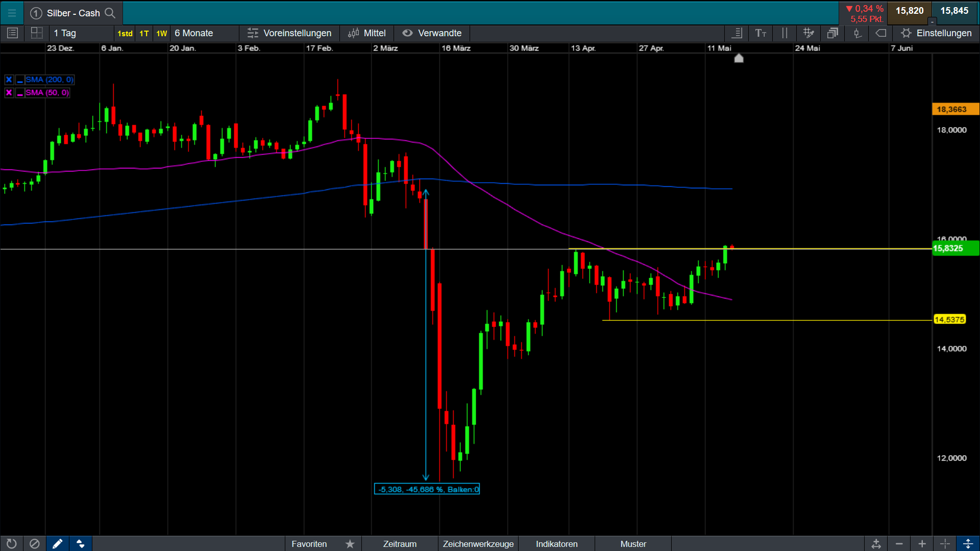The width and height of the screenshot is (980, 551).
Task: Activate the pencil drawing tool
Action: tap(58, 544)
